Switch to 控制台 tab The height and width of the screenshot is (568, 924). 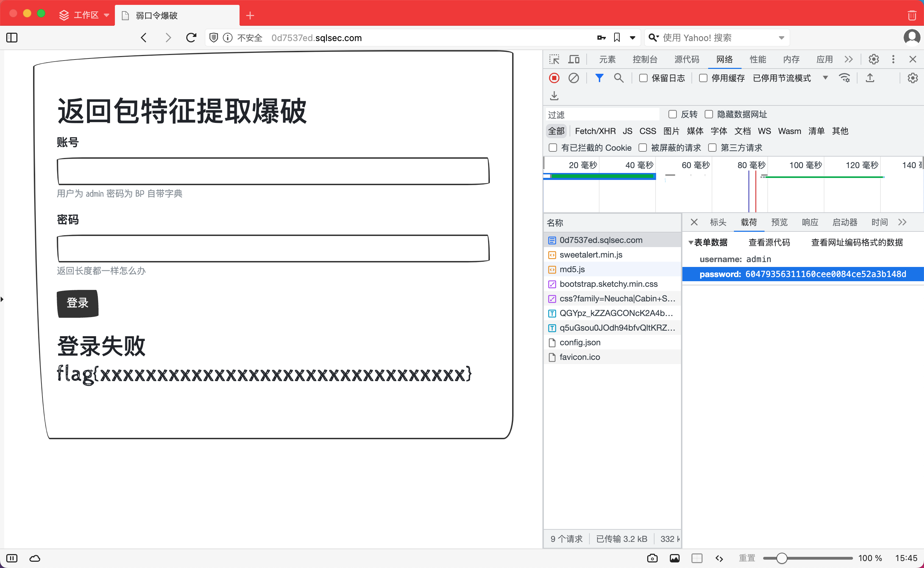645,60
